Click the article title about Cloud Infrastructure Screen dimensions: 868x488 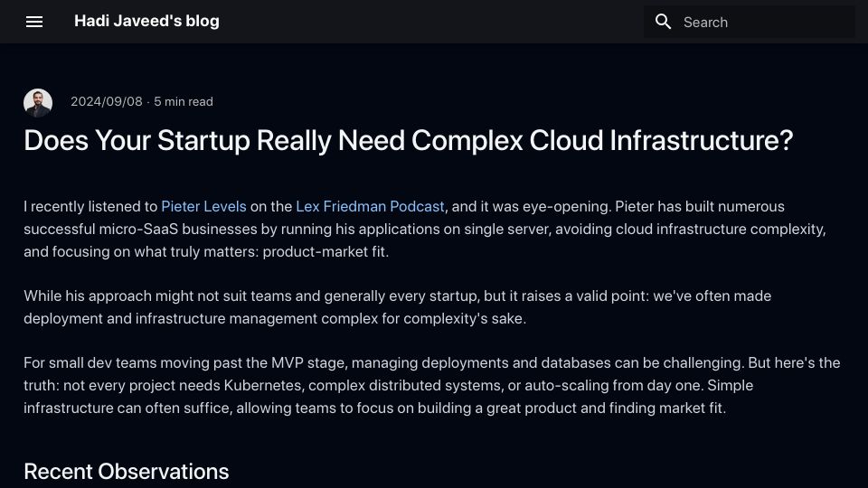[x=409, y=141]
